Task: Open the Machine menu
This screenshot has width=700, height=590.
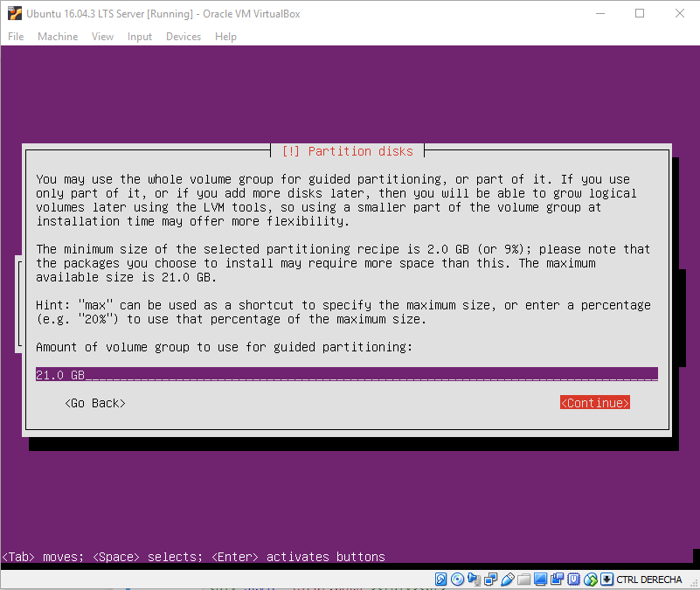Action: [x=58, y=37]
